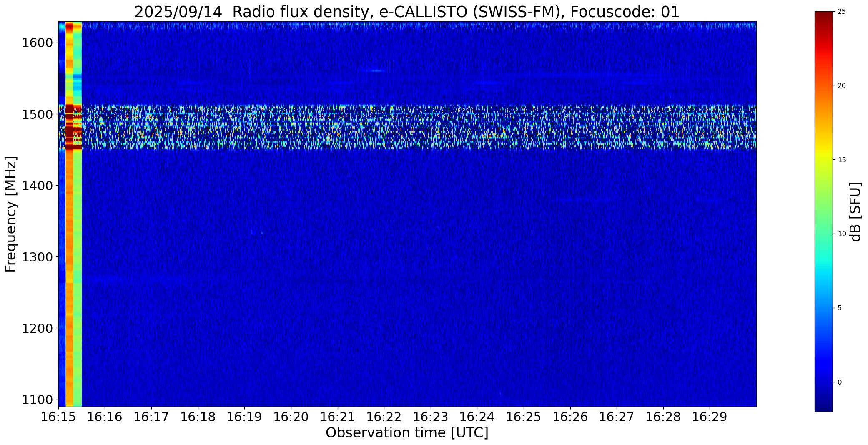Click the 16:16 time tick label
This screenshot has width=868, height=445.
(x=105, y=417)
